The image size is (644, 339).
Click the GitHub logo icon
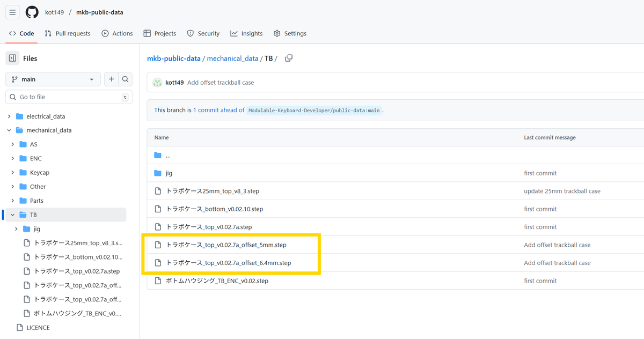click(x=32, y=12)
